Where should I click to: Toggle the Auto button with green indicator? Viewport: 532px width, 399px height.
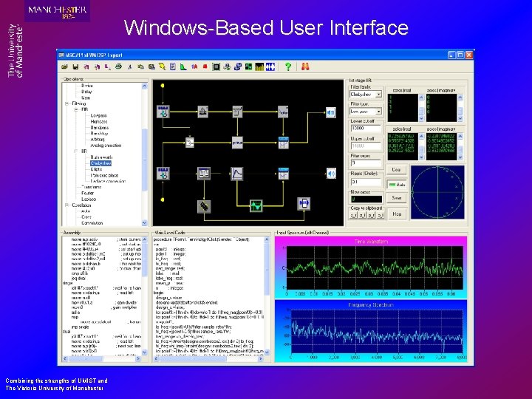coord(397,185)
